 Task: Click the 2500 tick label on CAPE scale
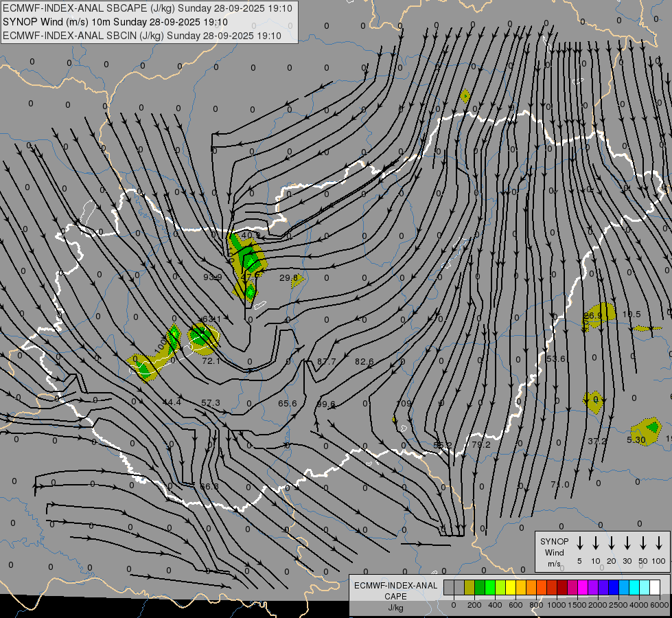pos(618,605)
